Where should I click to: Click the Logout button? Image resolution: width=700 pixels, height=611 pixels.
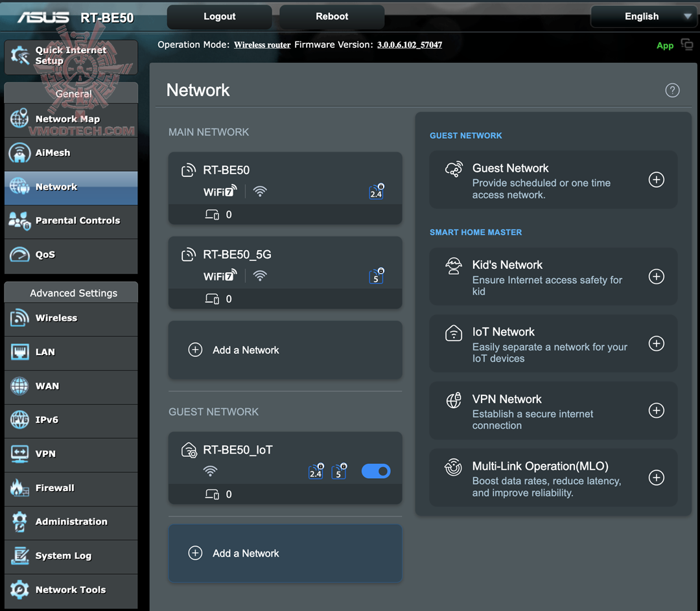219,16
